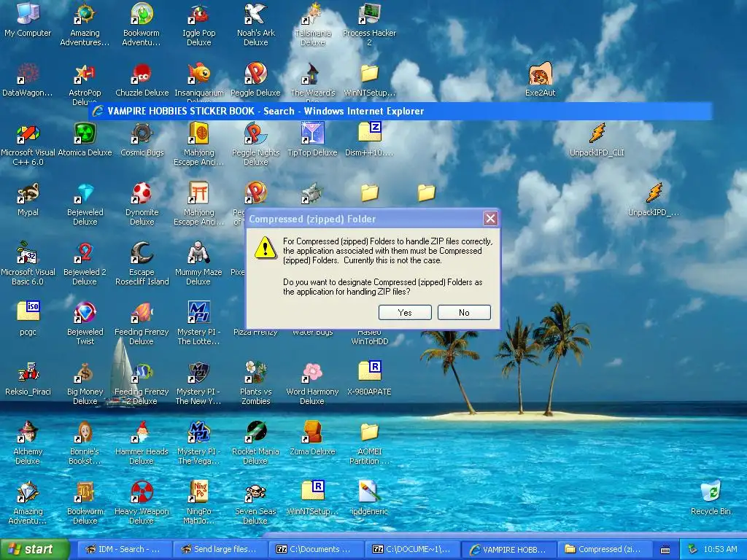The height and width of the screenshot is (560, 747).
Task: Click Yes in the Compressed Folder dialog
Action: click(x=405, y=312)
